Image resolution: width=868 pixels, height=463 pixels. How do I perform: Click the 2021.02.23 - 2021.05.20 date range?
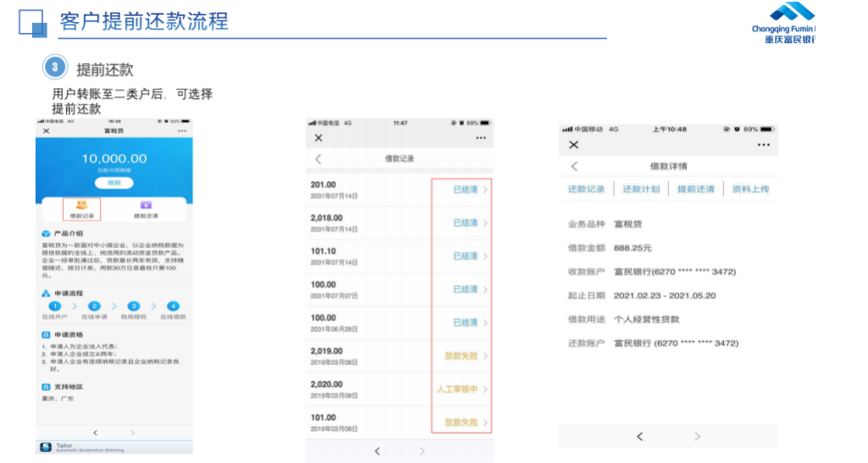click(665, 296)
